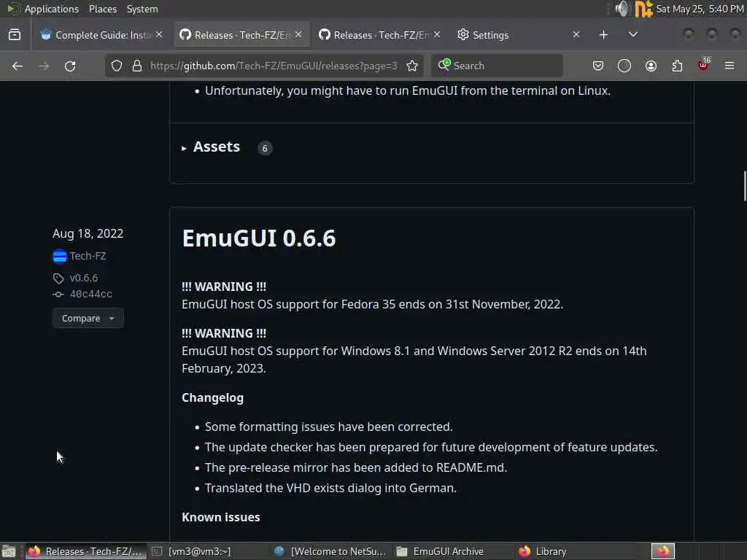Click the page vertical scrollbar thumb
This screenshot has width=747, height=560.
pos(745,186)
